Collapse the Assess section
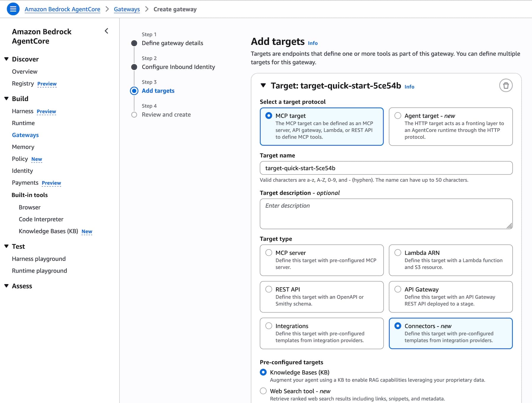 click(7, 286)
